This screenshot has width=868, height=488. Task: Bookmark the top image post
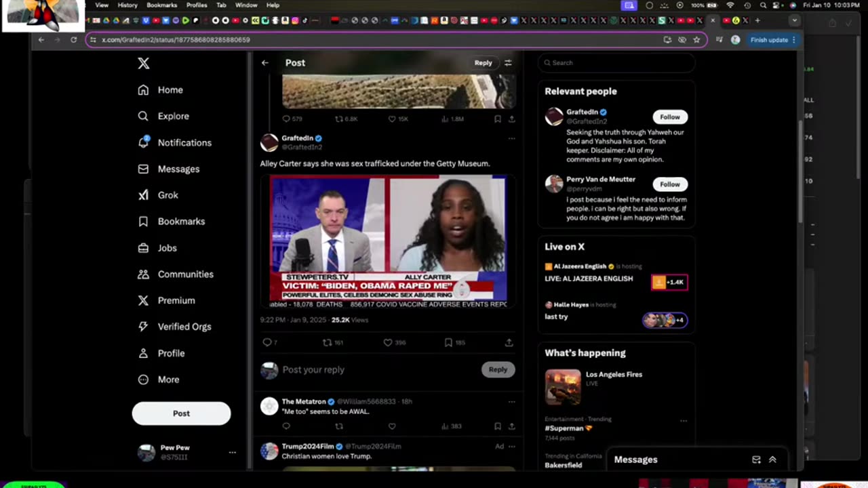[x=497, y=119]
